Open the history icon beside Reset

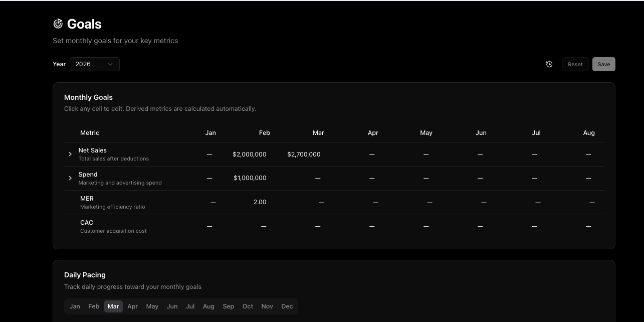click(x=549, y=64)
